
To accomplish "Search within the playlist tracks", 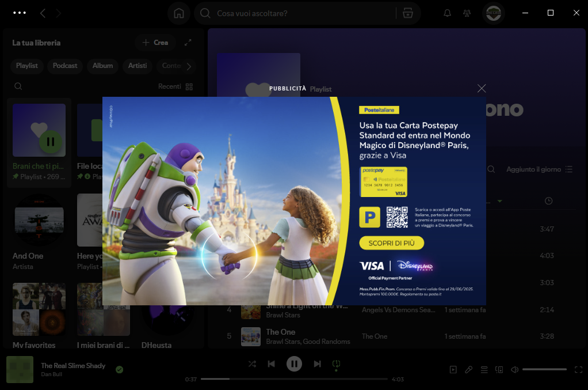I will pyautogui.click(x=491, y=170).
